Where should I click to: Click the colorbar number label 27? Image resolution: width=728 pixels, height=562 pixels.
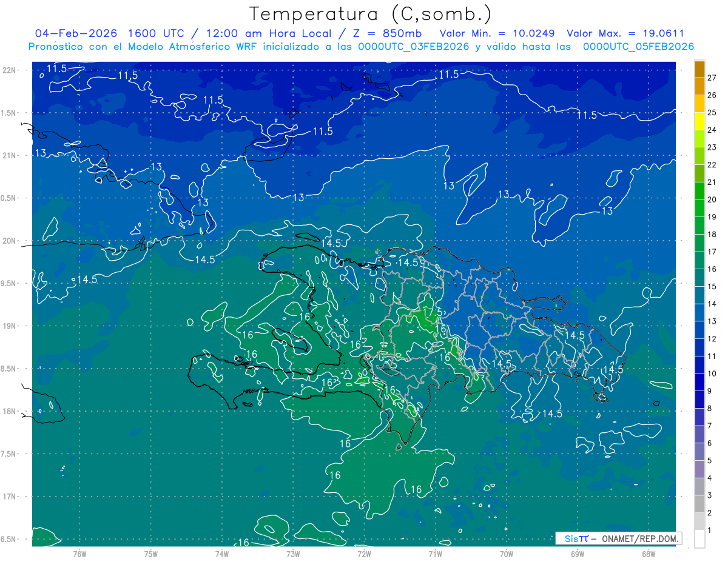[712, 78]
